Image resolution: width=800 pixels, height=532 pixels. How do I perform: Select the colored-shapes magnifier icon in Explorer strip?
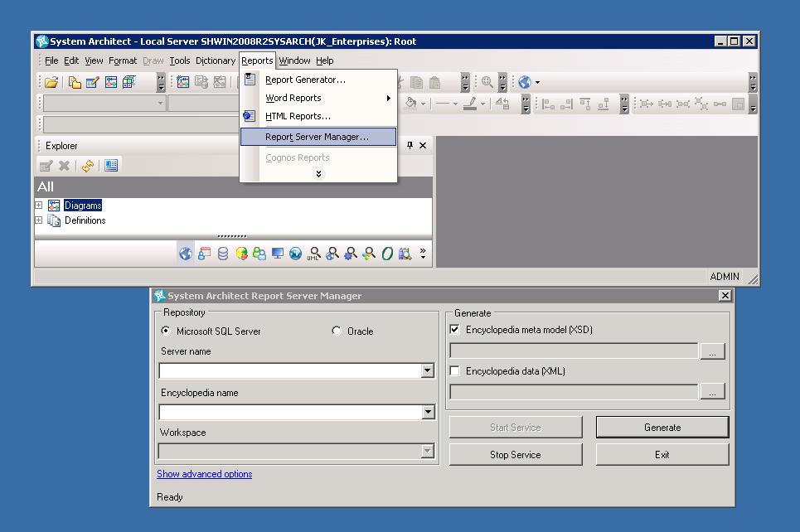point(369,254)
